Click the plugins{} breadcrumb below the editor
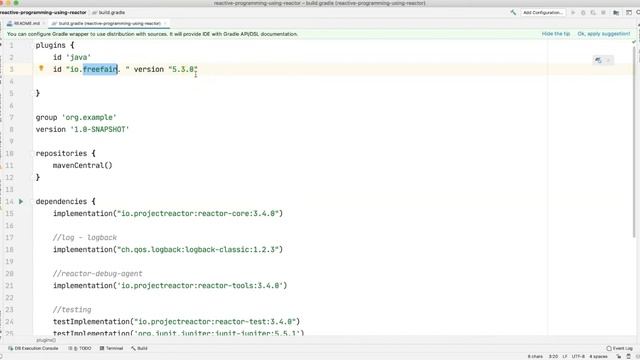640x360 pixels. tap(46, 340)
